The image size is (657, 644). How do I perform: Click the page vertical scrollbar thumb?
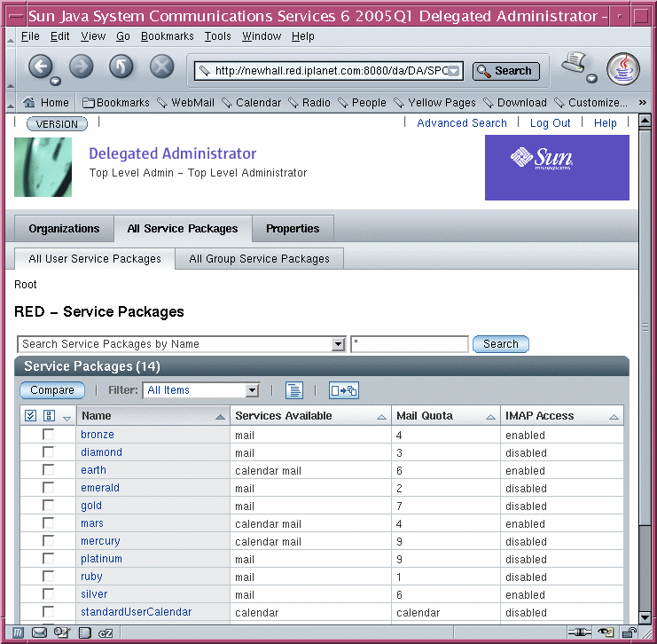point(645,326)
